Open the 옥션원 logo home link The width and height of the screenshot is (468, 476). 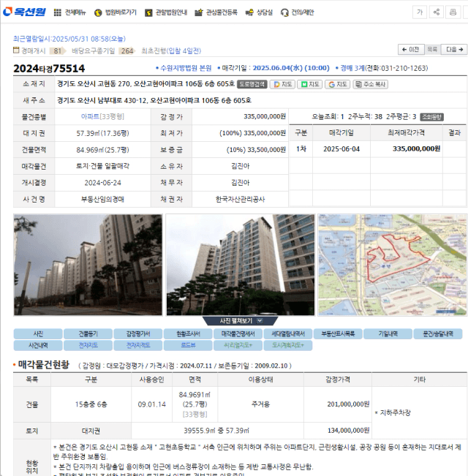[24, 12]
